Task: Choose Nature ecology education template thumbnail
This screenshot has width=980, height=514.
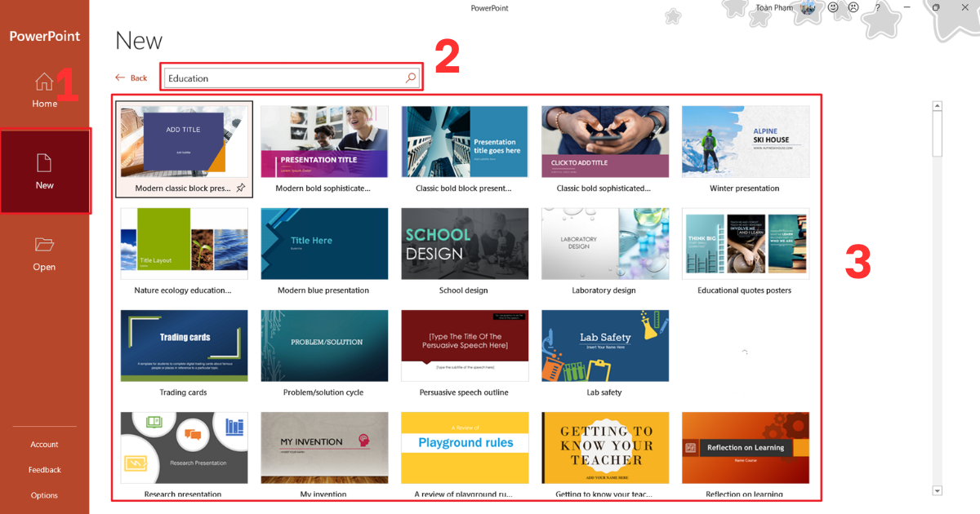Action: click(x=184, y=244)
